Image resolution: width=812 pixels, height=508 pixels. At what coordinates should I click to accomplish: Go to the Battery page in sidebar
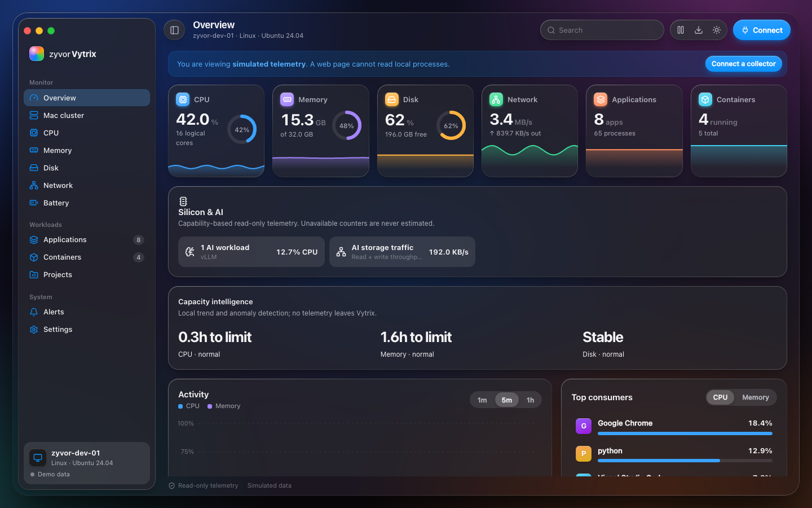[87, 203]
